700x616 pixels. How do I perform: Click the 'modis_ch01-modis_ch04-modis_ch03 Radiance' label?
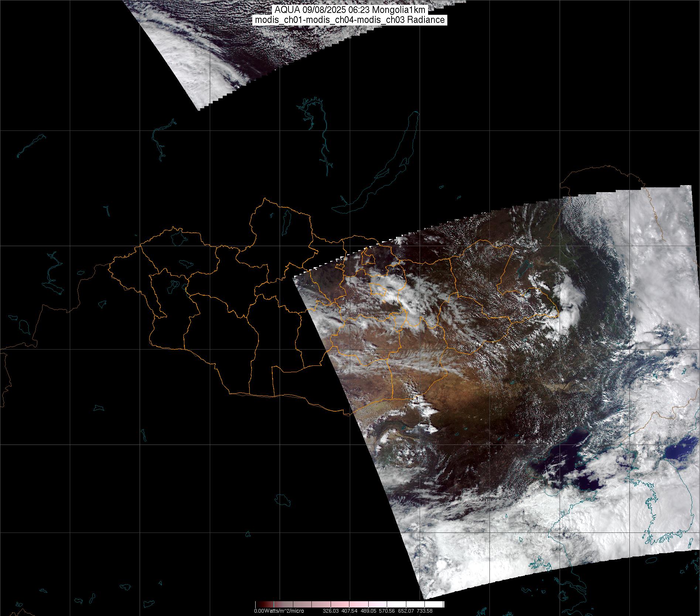click(350, 20)
